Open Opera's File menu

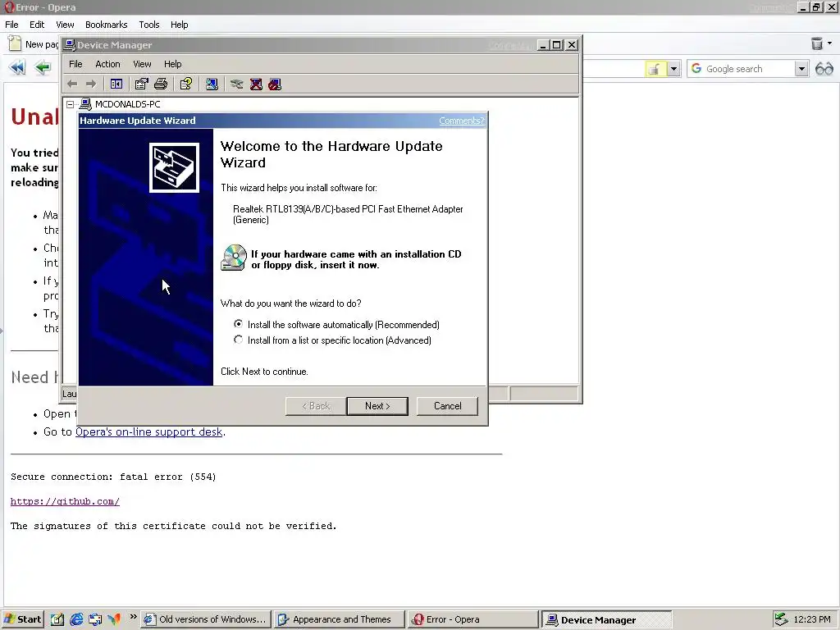[x=11, y=25]
